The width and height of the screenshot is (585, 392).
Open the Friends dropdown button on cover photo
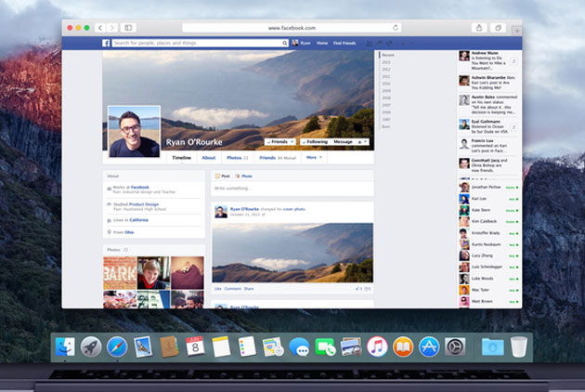(x=280, y=142)
